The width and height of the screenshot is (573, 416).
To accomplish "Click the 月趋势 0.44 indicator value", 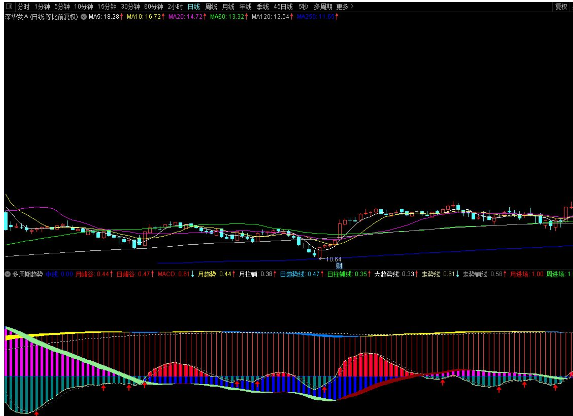I will click(216, 274).
